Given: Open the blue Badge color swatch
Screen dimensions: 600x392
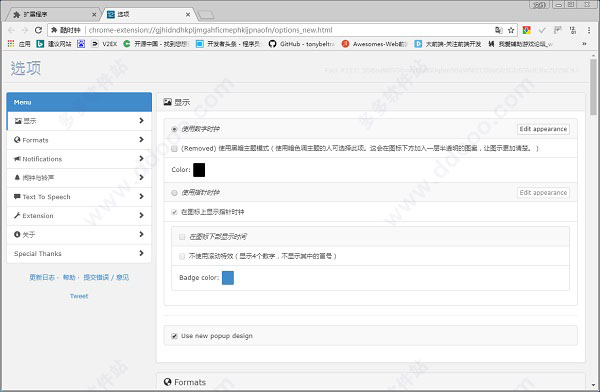Looking at the screenshot, I should 228,278.
